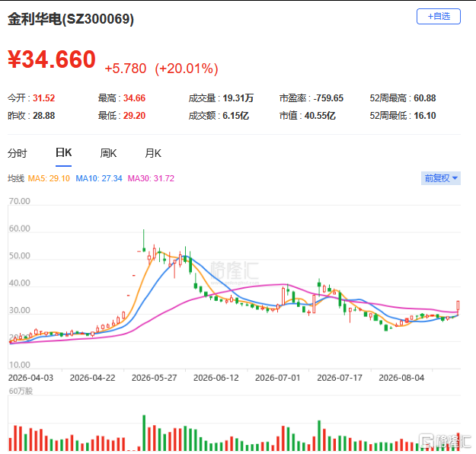Click the 50.00 price axis label

point(20,256)
